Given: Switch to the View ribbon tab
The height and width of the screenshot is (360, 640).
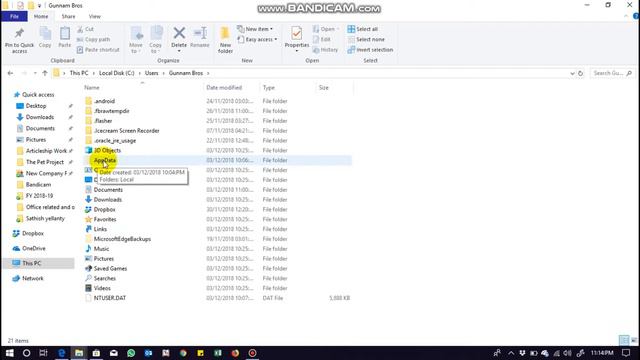Looking at the screenshot, I should pos(95,16).
